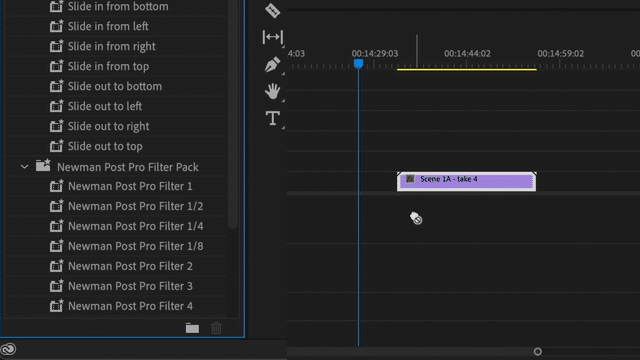This screenshot has height=360, width=640.
Task: Select the Slide out to right preset
Action: (109, 127)
